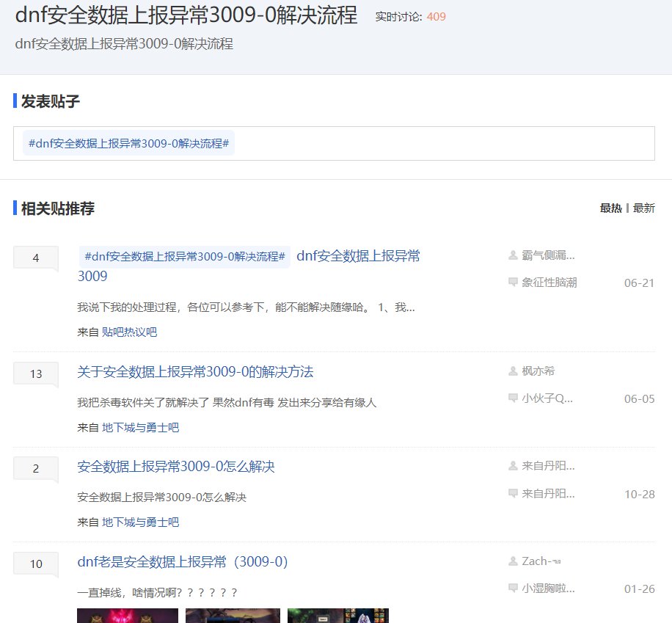Click the post input field under 发表贴子
The width and height of the screenshot is (672, 623).
point(440,143)
